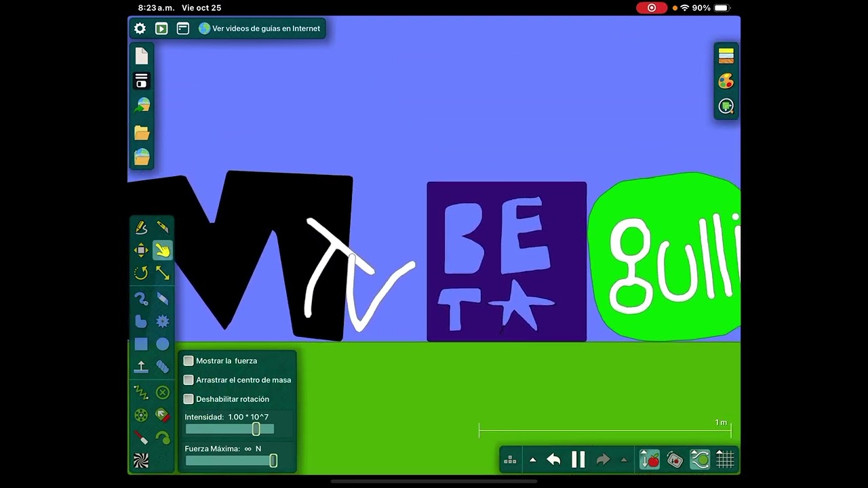Select the Rotate tool
Image resolution: width=868 pixels, height=488 pixels.
141,272
